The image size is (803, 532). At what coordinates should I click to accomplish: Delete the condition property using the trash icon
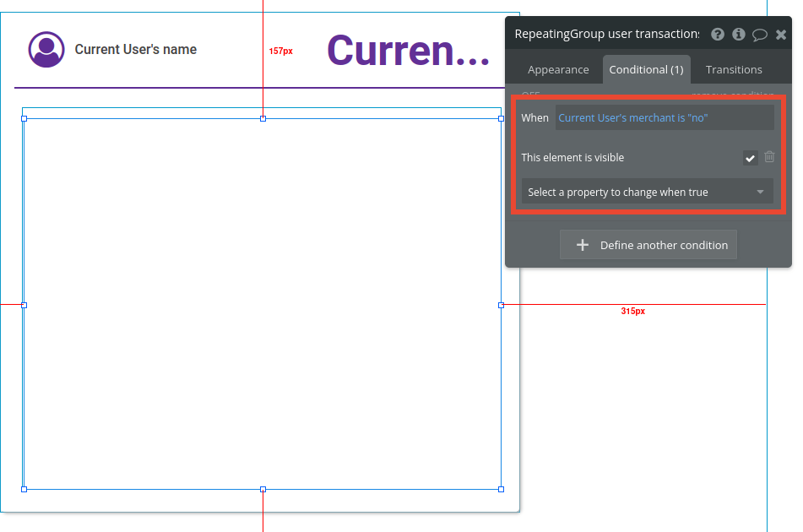point(768,157)
